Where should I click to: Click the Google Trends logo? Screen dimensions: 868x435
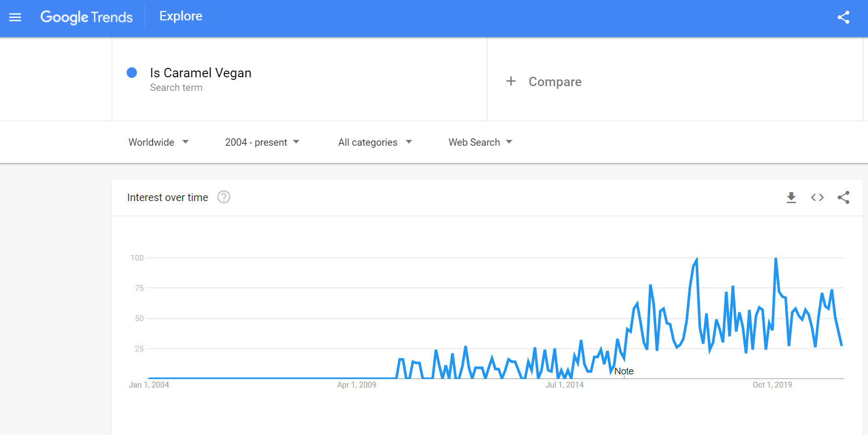tap(87, 17)
